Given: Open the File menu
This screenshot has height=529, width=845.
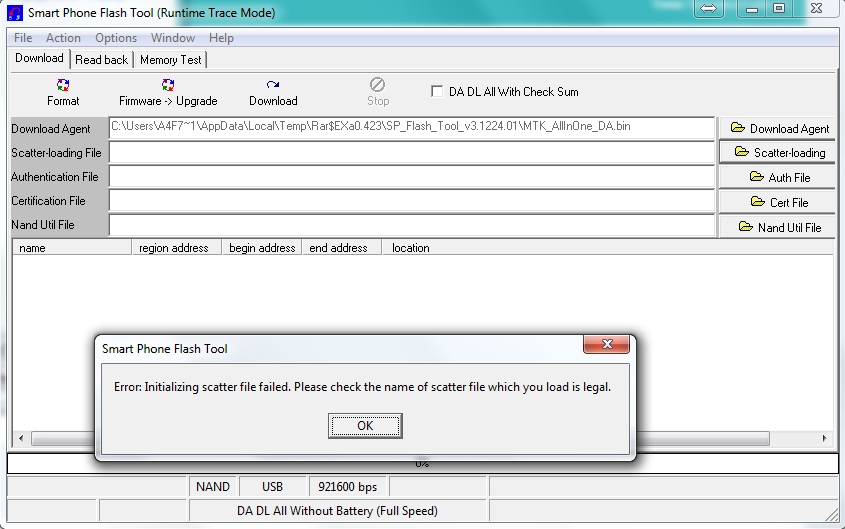Looking at the screenshot, I should [23, 38].
